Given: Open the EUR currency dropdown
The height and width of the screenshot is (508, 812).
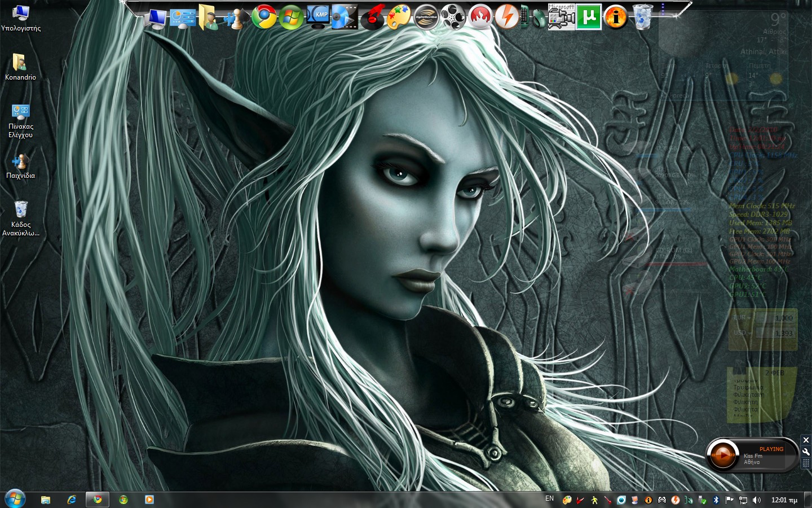Looking at the screenshot, I should pyautogui.click(x=742, y=318).
